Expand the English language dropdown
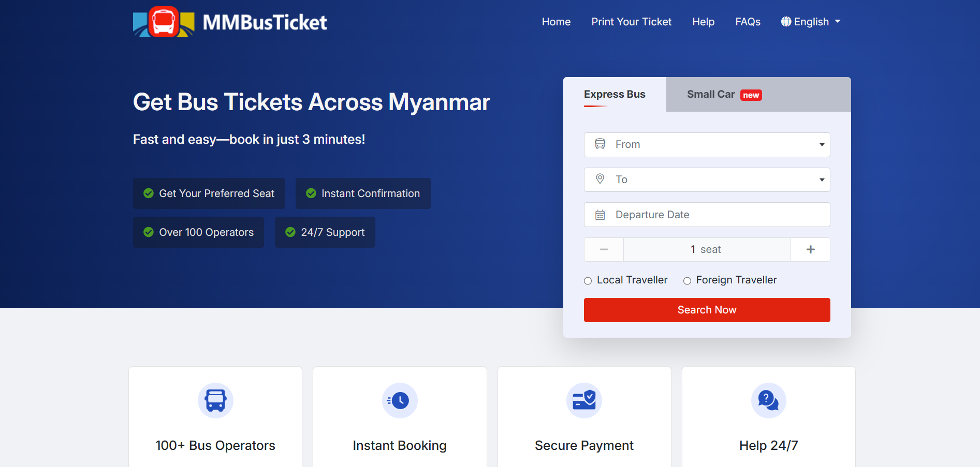Image resolution: width=980 pixels, height=467 pixels. click(811, 22)
